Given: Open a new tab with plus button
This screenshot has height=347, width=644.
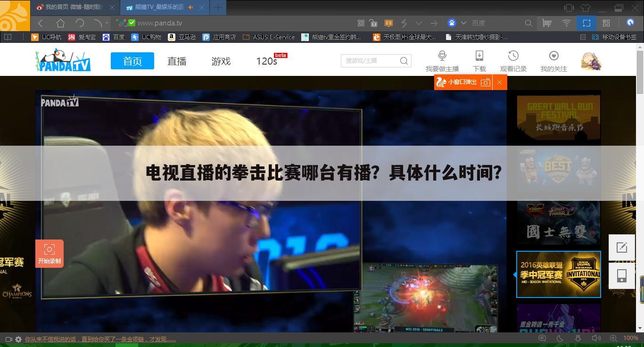Looking at the screenshot, I should click(x=218, y=8).
